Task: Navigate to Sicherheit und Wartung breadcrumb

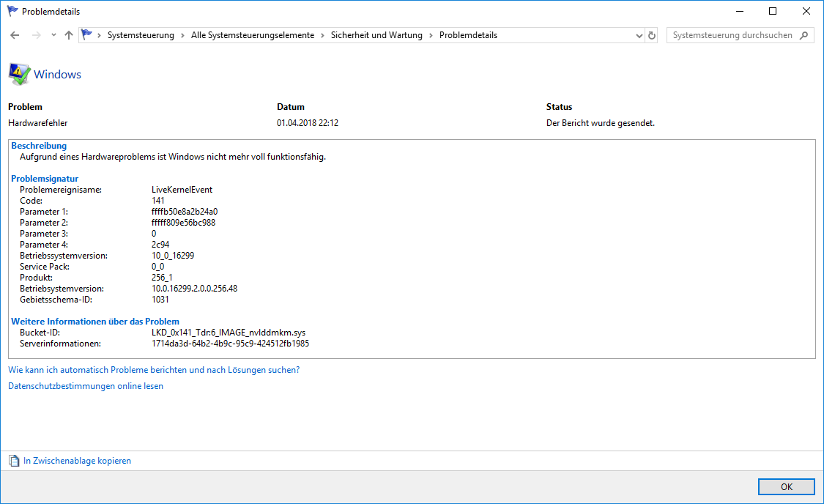Action: click(x=376, y=35)
